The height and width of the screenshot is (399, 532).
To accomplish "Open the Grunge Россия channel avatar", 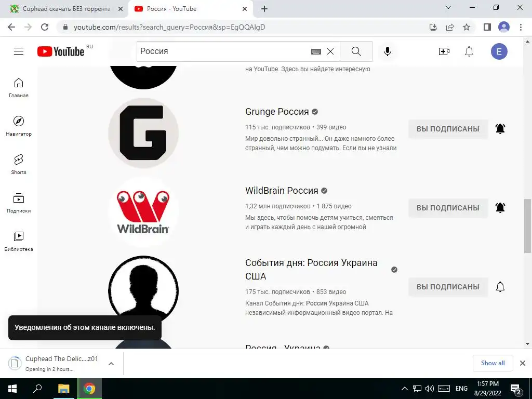I will [x=143, y=133].
